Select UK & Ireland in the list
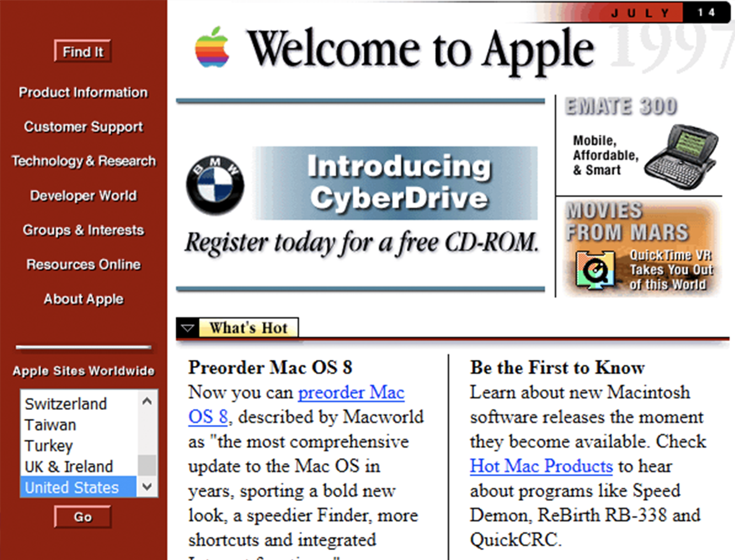 click(78, 467)
